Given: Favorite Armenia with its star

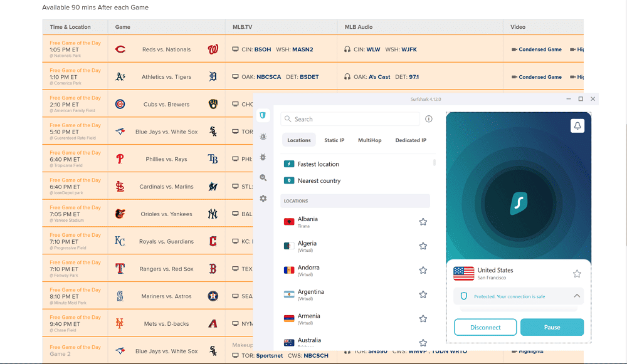Looking at the screenshot, I should point(423,319).
